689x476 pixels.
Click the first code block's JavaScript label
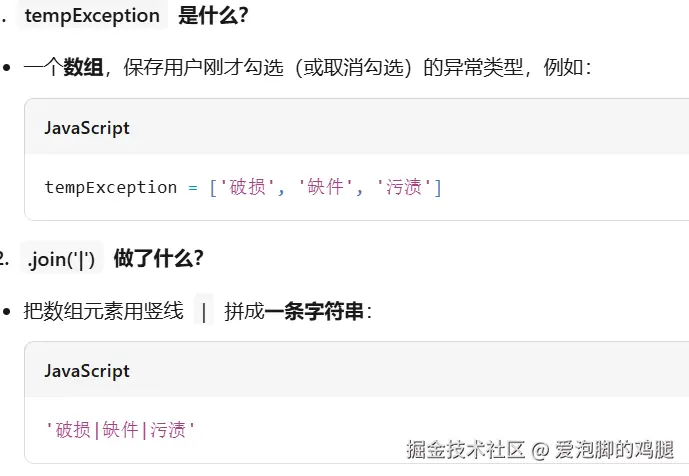point(87,128)
